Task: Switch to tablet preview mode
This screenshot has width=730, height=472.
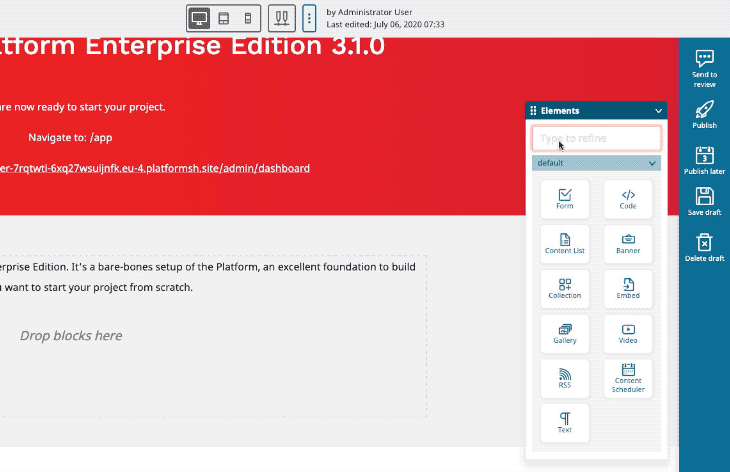Action: pos(223,19)
